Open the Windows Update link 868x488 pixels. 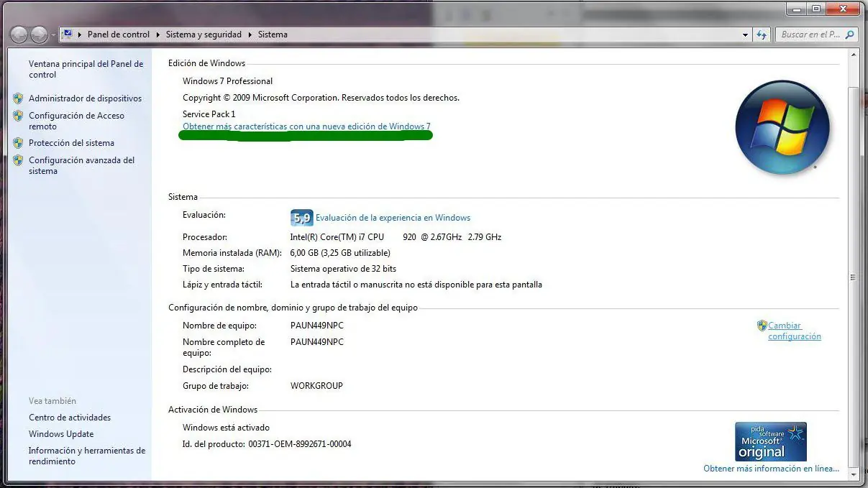60,434
